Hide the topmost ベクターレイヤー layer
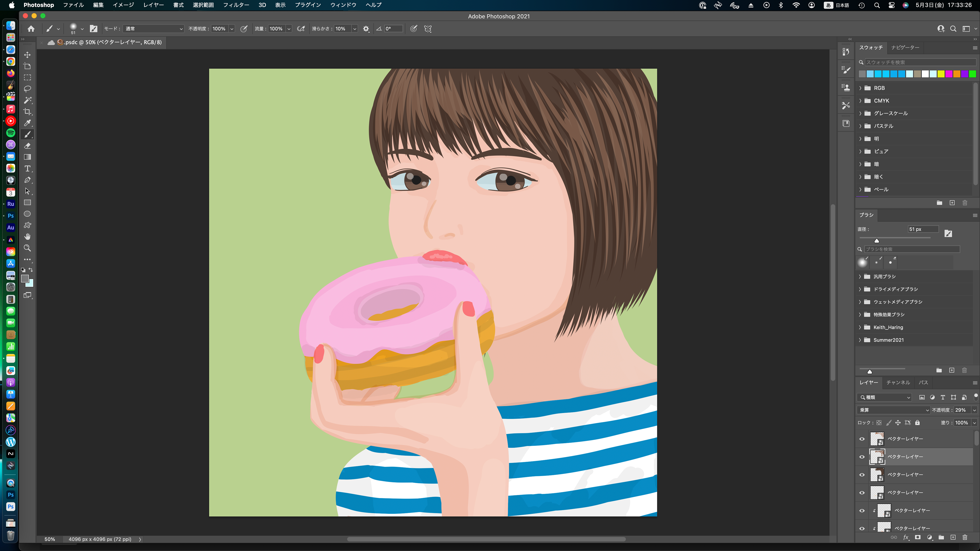This screenshot has width=980, height=551. 862,439
